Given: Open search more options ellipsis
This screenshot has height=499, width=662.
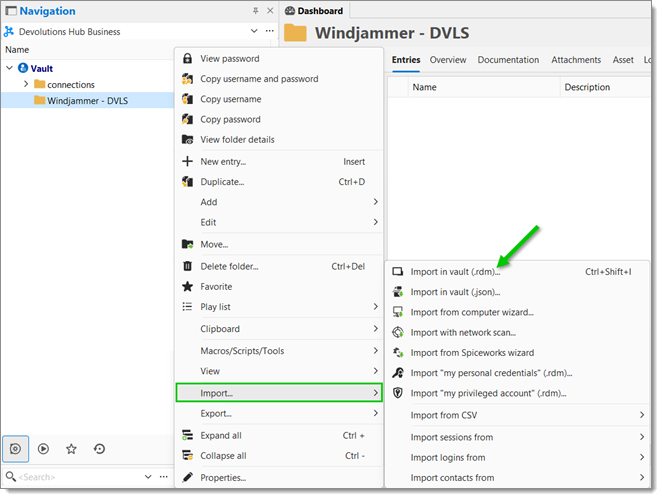Looking at the screenshot, I should click(164, 477).
